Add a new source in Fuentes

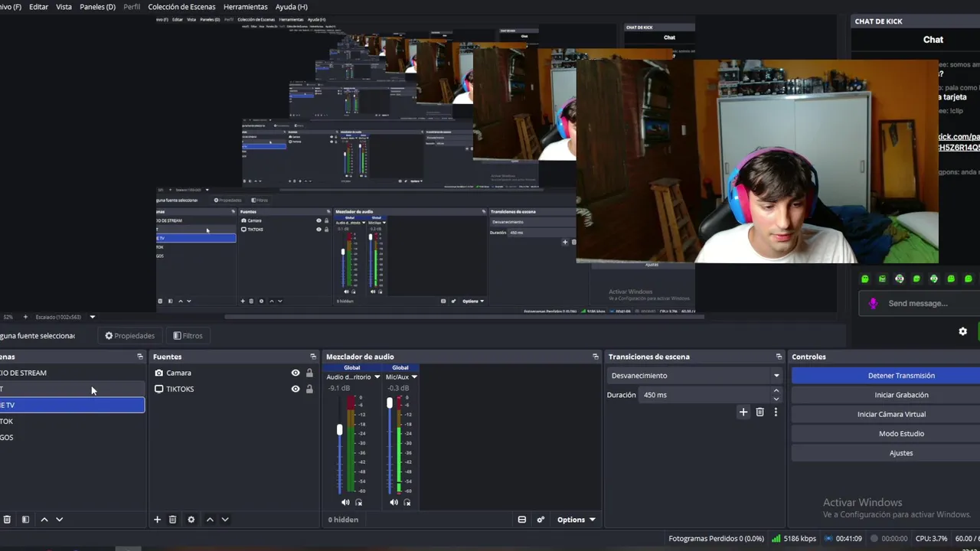tap(157, 520)
